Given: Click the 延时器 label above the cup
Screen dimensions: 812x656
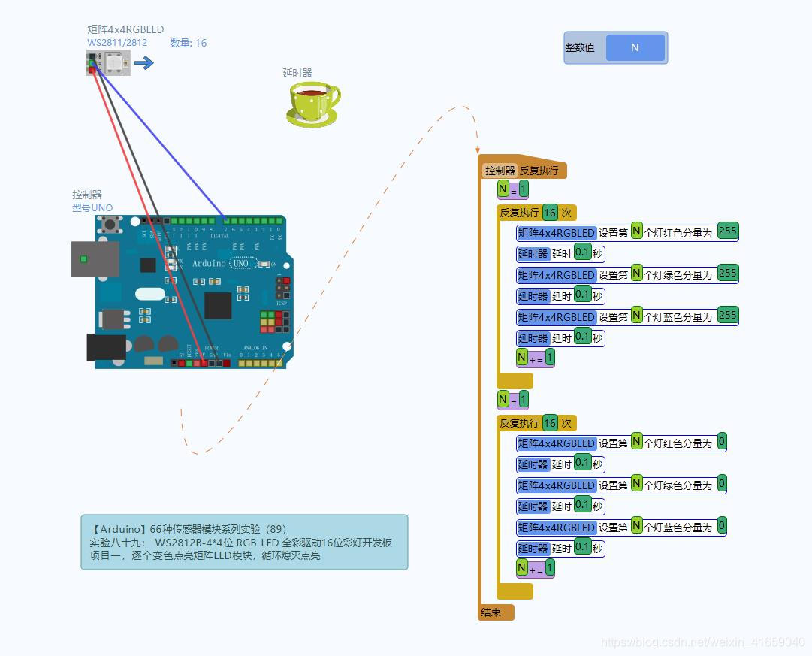Looking at the screenshot, I should (297, 73).
